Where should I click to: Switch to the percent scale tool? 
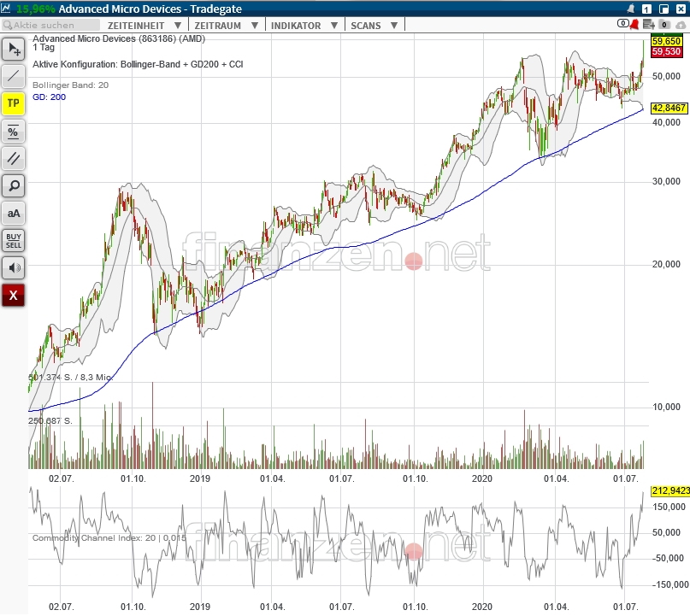point(13,132)
